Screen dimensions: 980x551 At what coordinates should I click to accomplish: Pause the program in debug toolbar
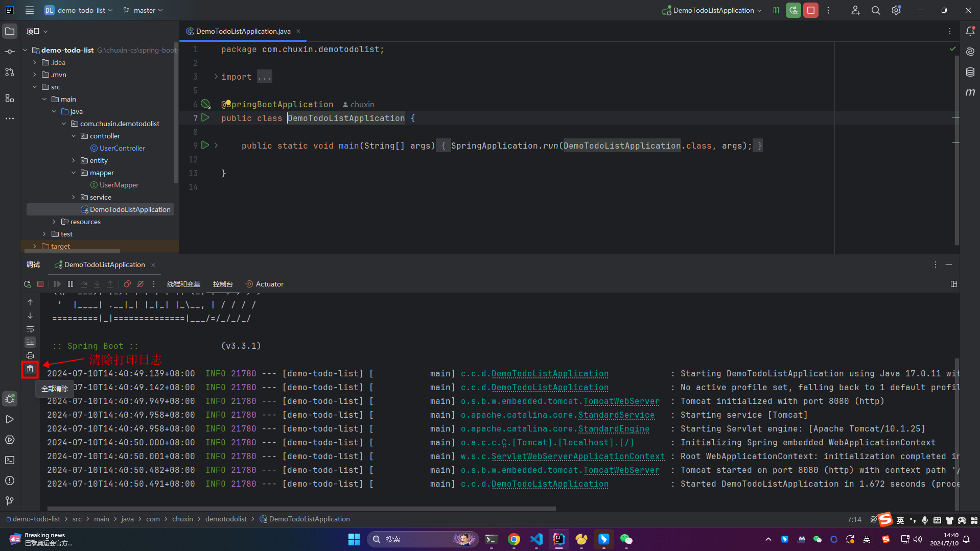click(71, 284)
